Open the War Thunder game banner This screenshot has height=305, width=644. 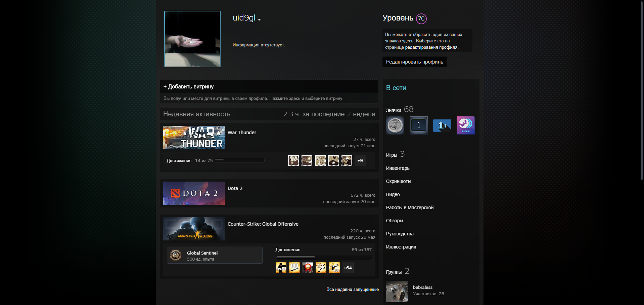click(194, 138)
